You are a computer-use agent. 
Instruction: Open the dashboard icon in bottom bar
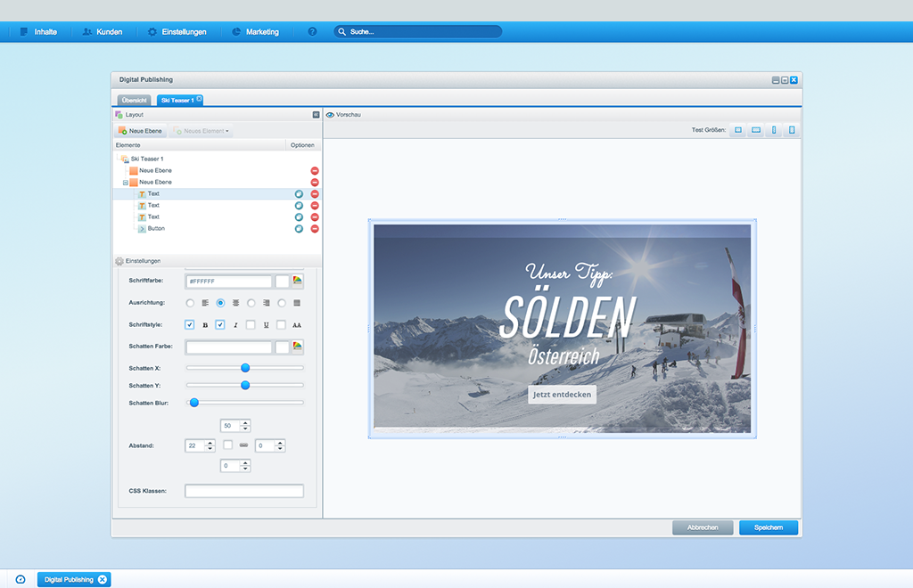[x=21, y=579]
